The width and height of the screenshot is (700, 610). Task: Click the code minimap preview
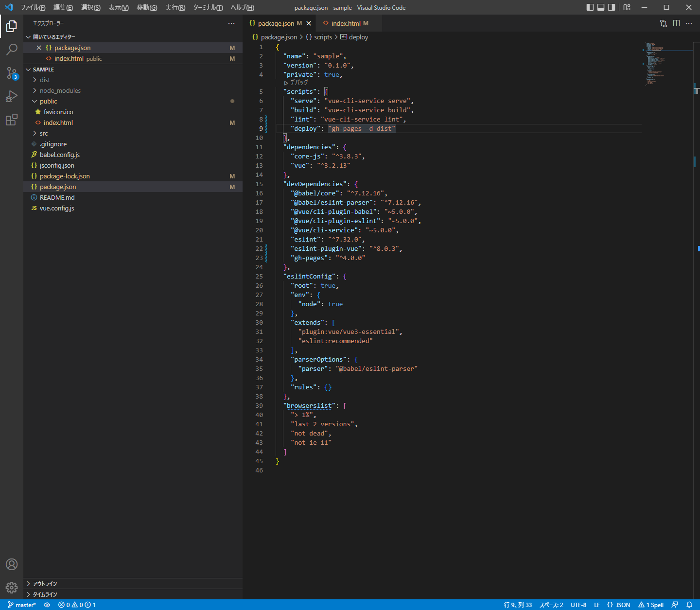667,63
